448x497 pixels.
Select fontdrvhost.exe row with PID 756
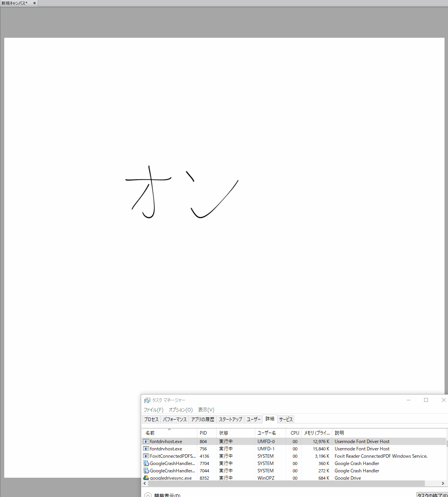pyautogui.click(x=294, y=449)
